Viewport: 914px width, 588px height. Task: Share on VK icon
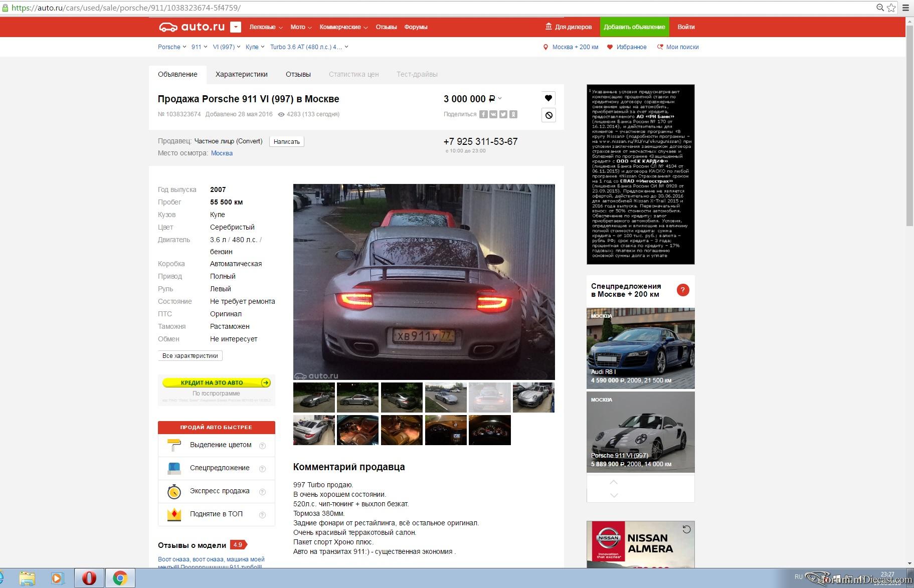493,114
